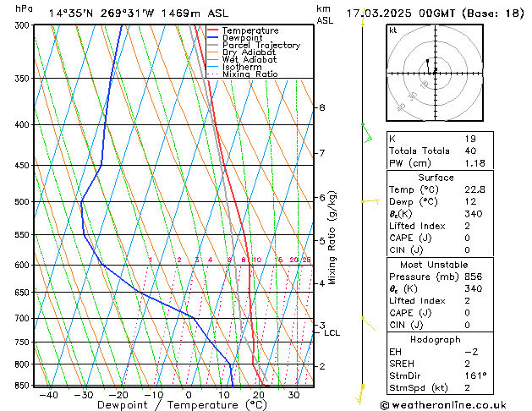Screen dimensions: 532x411
Task: Click the LCL marker on the right axis
Action: click(332, 333)
